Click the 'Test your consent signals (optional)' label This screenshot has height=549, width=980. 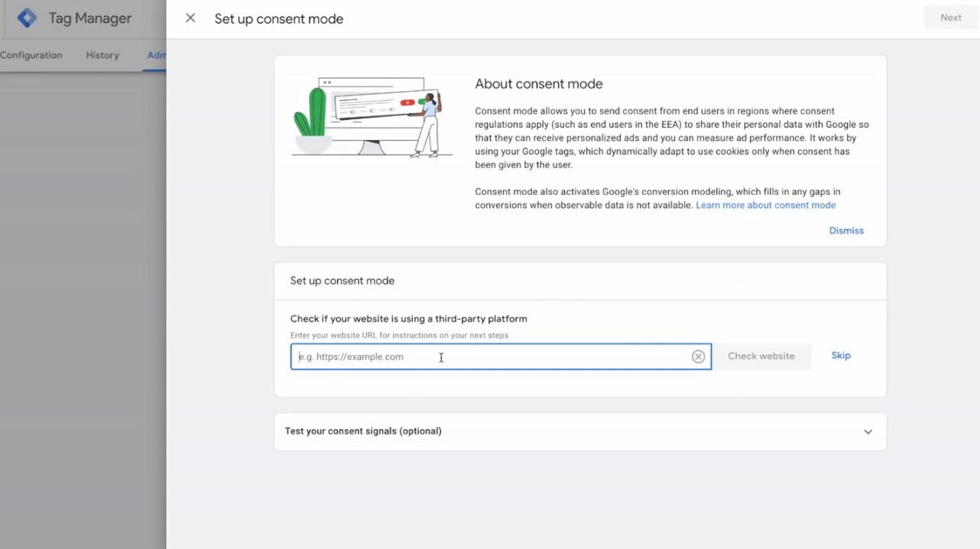pyautogui.click(x=363, y=431)
